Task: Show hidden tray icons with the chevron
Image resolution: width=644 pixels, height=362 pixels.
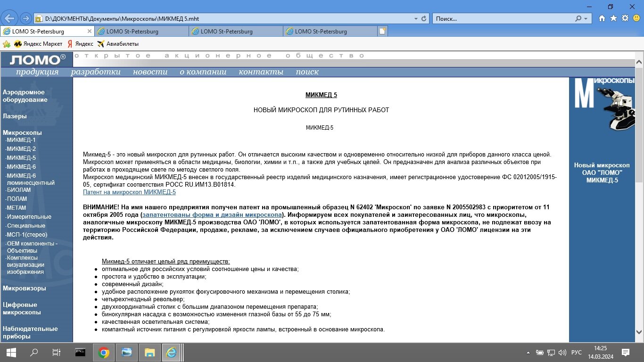Action: [x=528, y=352]
